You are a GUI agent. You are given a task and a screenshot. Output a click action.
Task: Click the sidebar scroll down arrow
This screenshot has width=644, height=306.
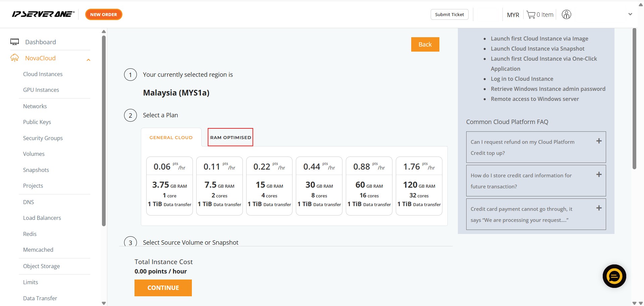click(x=104, y=303)
